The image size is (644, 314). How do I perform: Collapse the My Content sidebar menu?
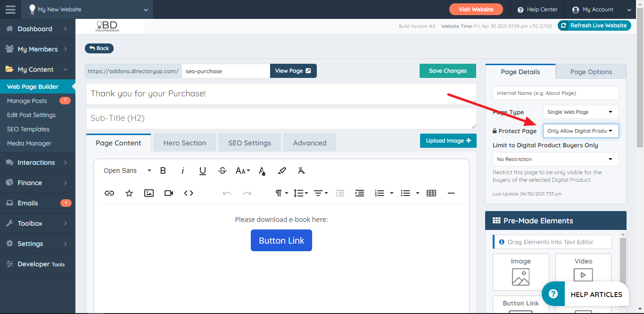coord(38,69)
